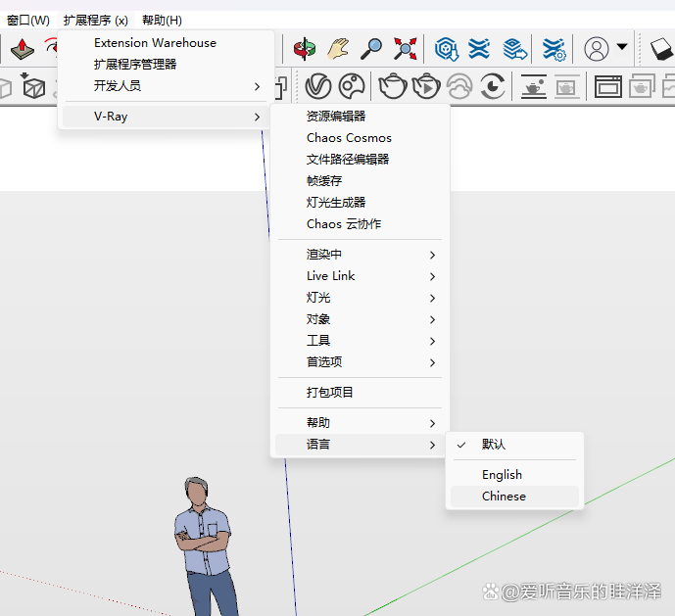Click the user account avatar icon
Image resolution: width=675 pixels, height=616 pixels.
(597, 49)
